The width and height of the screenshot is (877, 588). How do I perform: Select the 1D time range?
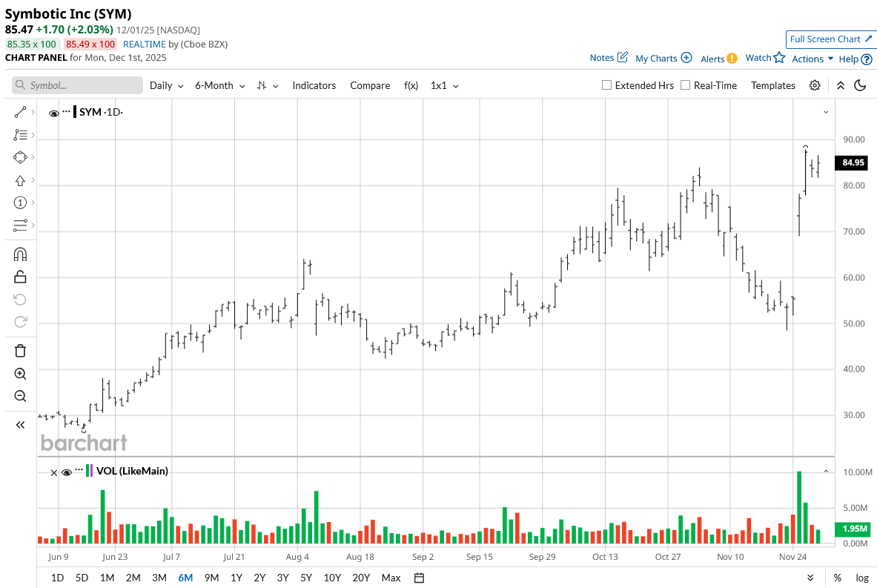click(57, 578)
